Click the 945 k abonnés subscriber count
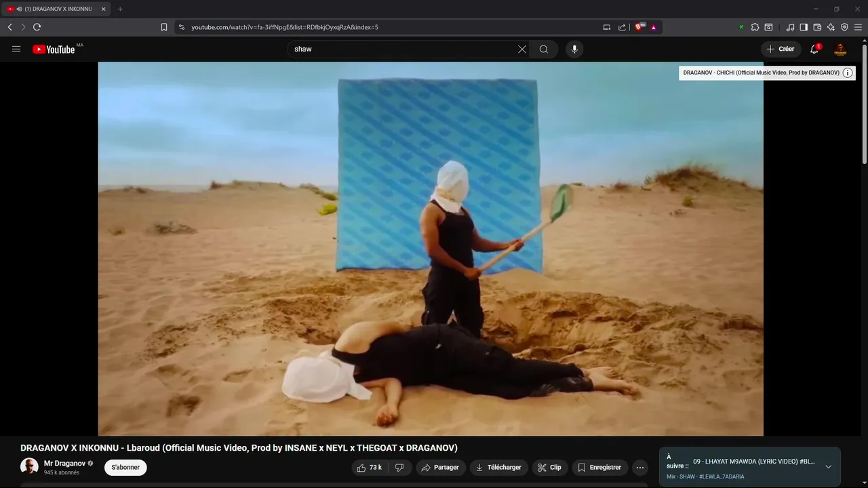The image size is (868, 488). tap(62, 472)
